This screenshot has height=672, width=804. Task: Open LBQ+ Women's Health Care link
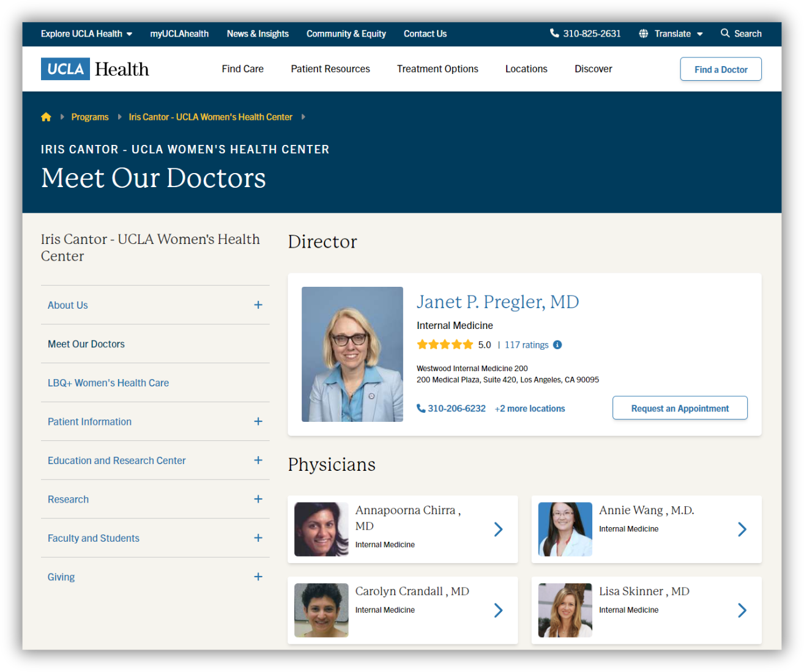click(108, 383)
